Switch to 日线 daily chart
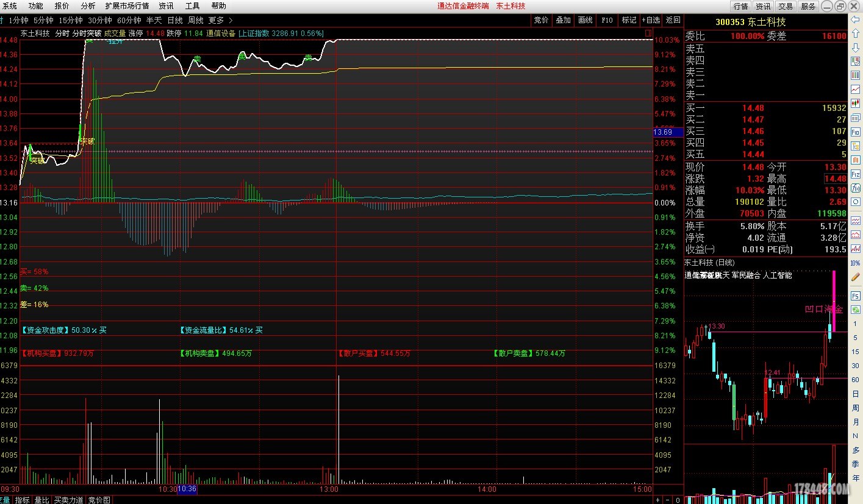The image size is (863, 504). (x=175, y=20)
